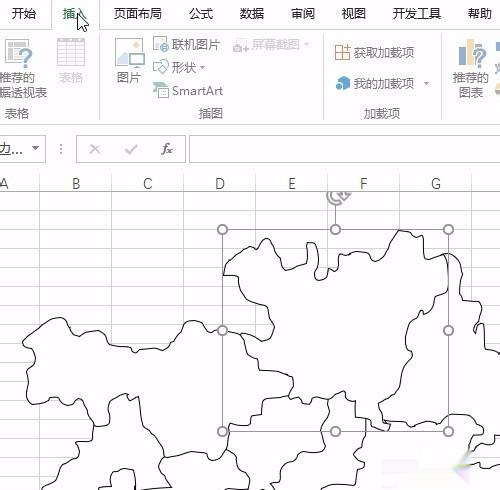Click the insert function fx button
This screenshot has height=490, width=500.
[167, 149]
